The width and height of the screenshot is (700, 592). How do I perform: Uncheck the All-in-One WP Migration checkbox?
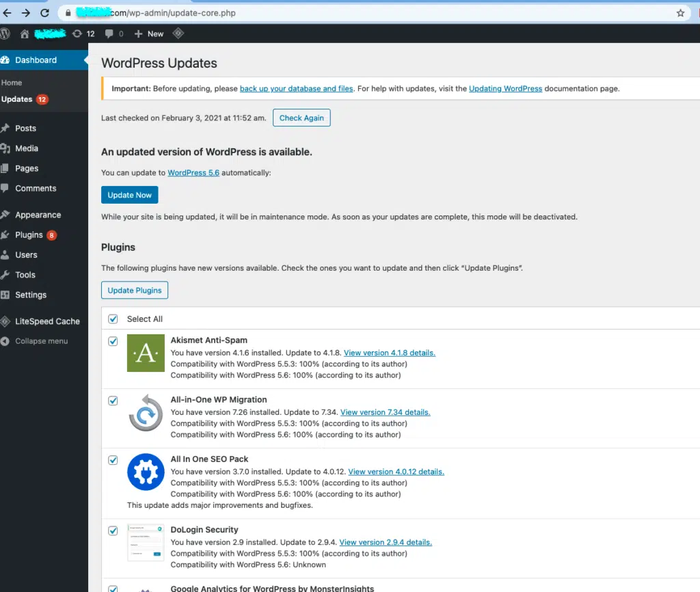(113, 401)
